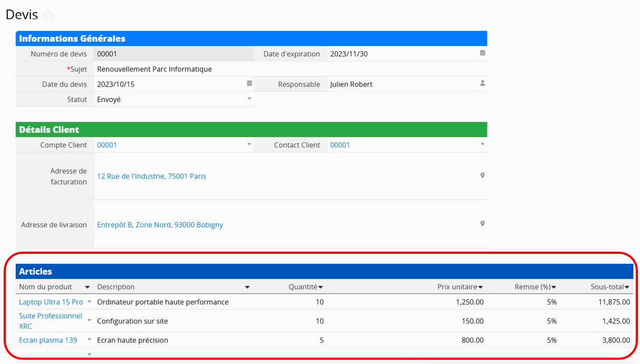Open Ecran plasma 139 product link
Screen dimensions: 640x364
(48, 340)
